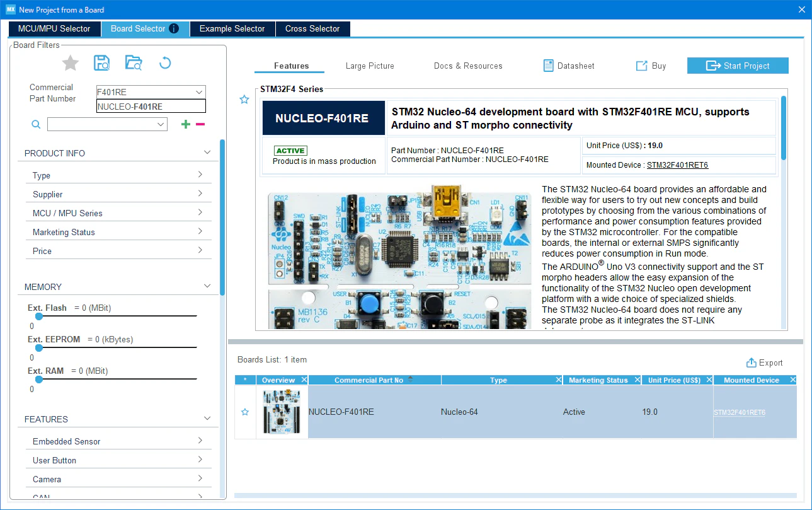
Task: Click the Ext. Flash slider handle
Action: (x=38, y=316)
